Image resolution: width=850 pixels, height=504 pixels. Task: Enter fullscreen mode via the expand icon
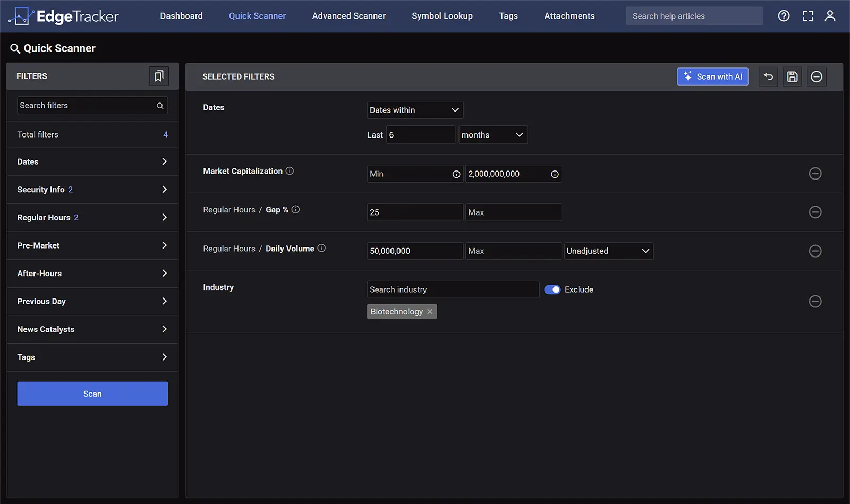(x=807, y=16)
